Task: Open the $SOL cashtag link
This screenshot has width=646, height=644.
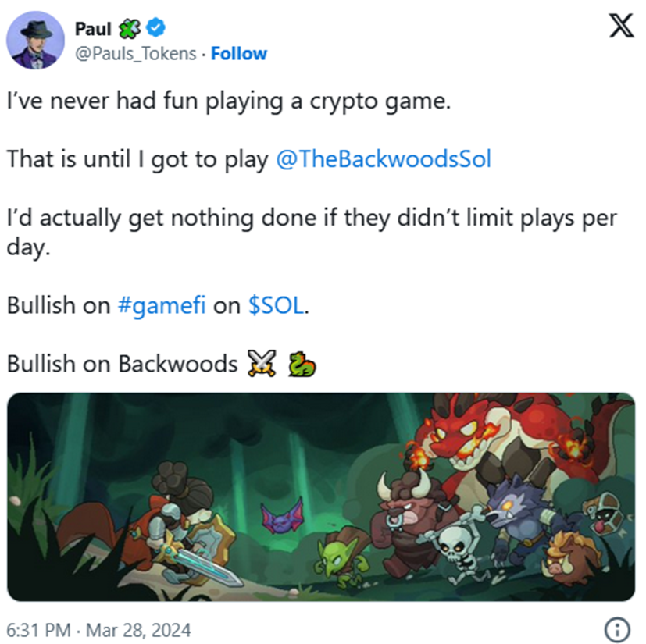Action: coord(277,305)
